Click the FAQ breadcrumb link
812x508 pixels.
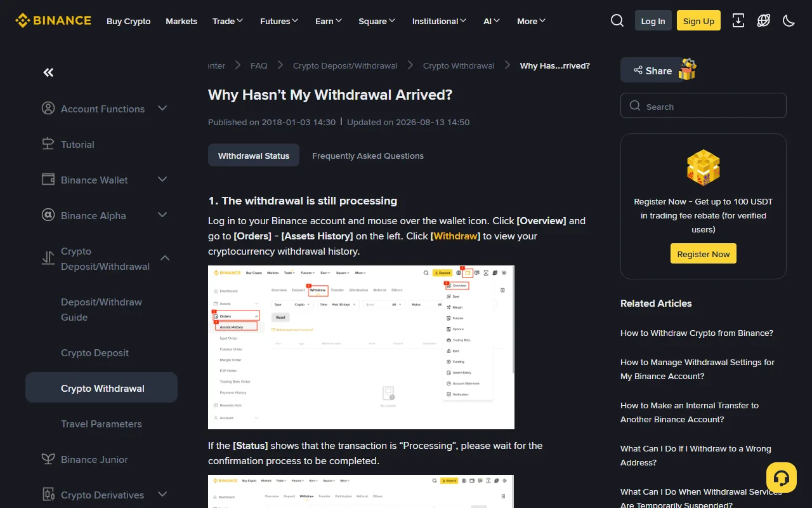259,65
